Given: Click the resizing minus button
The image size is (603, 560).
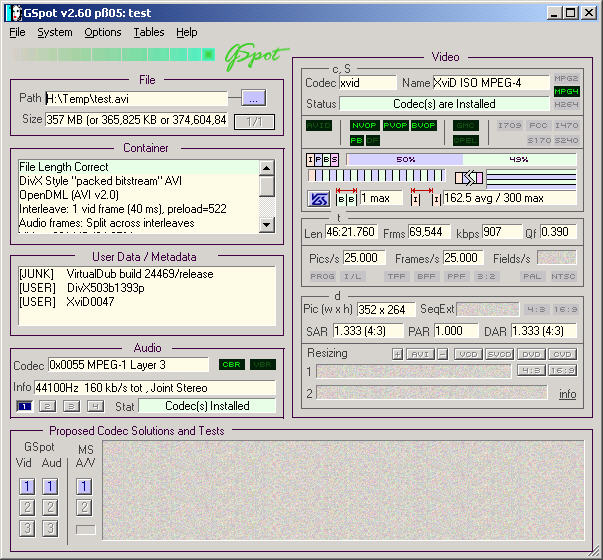Looking at the screenshot, I should 443,354.
